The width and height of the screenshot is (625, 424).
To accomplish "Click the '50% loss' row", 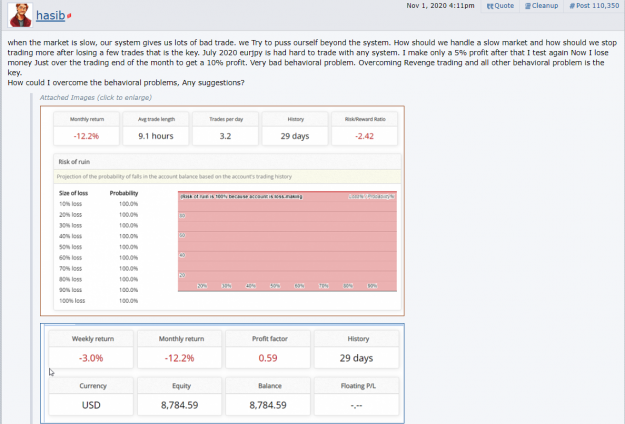I will coord(98,247).
